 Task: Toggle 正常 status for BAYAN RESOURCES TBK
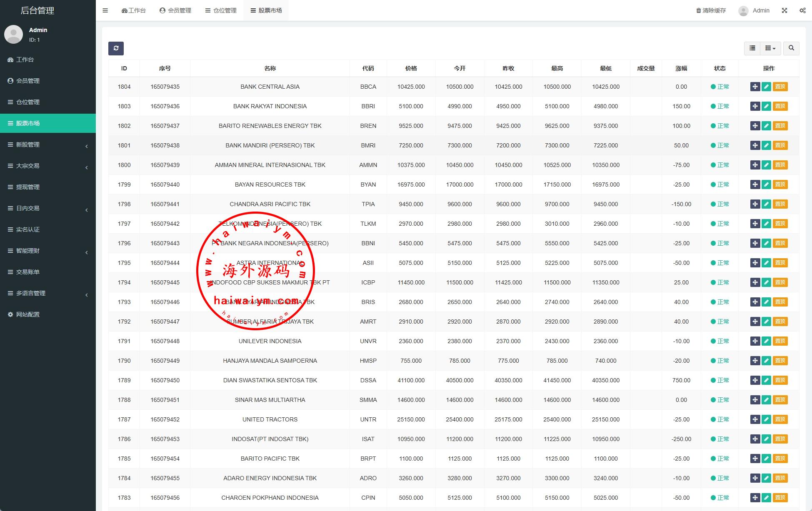pyautogui.click(x=720, y=184)
